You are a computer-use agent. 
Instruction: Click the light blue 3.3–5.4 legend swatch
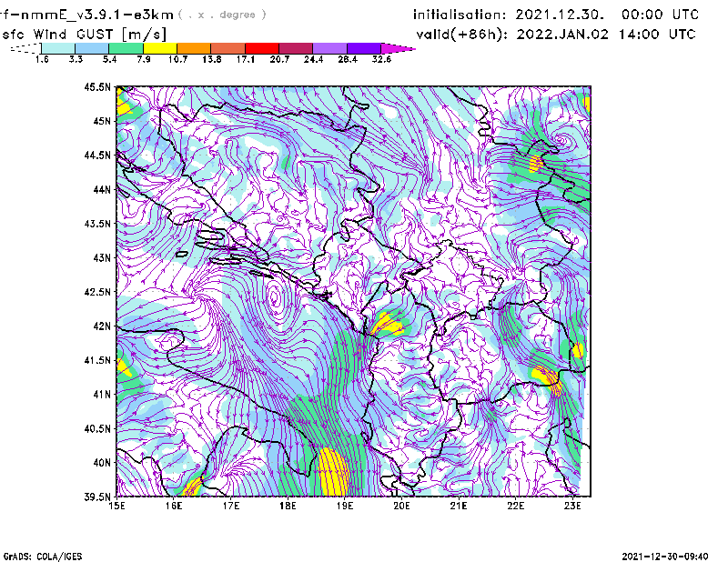tap(92, 49)
